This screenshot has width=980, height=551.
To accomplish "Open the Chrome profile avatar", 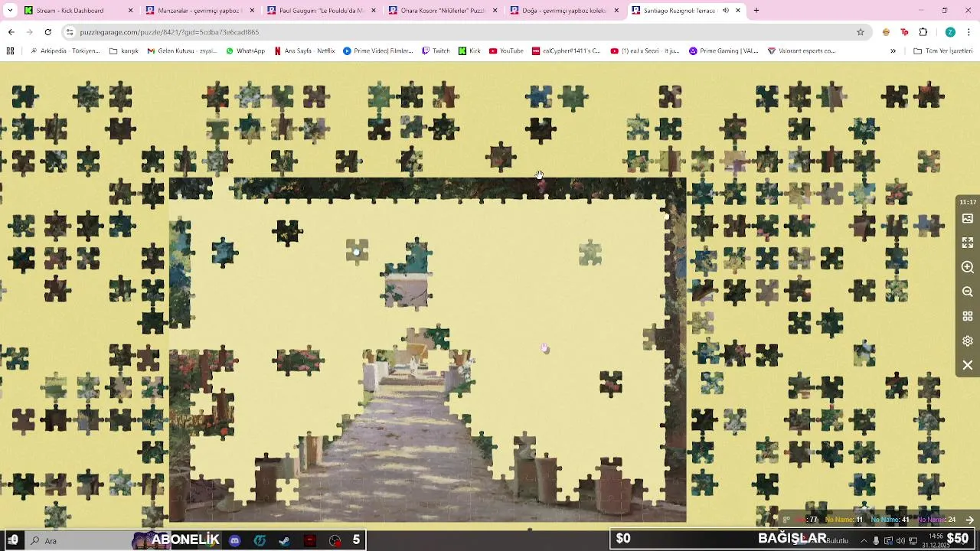I will pos(950,32).
